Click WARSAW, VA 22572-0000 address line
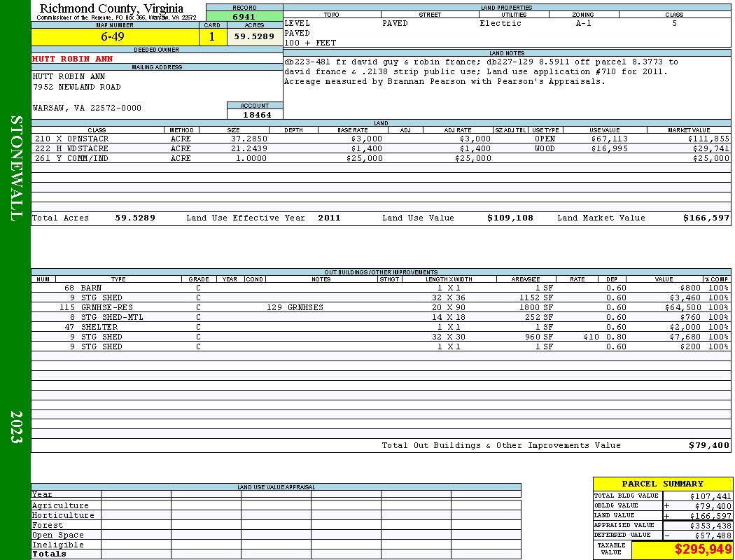Screen dimensions: 735x560 pos(87,108)
